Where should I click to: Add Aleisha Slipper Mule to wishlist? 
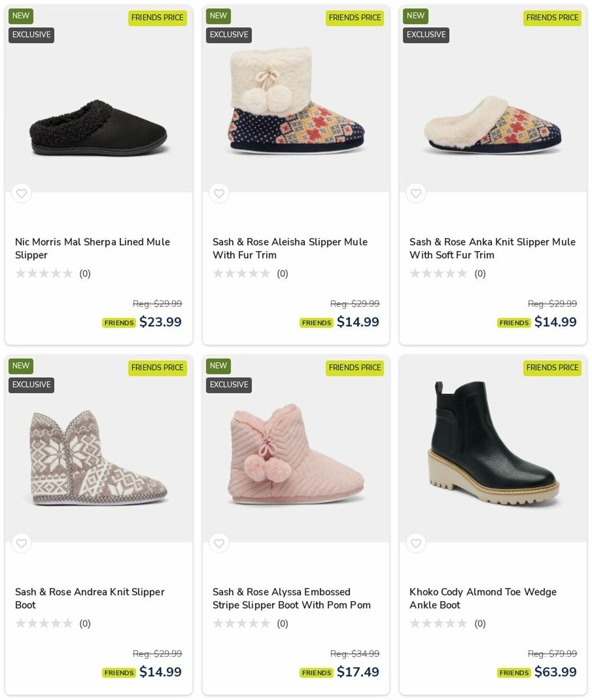click(x=219, y=193)
